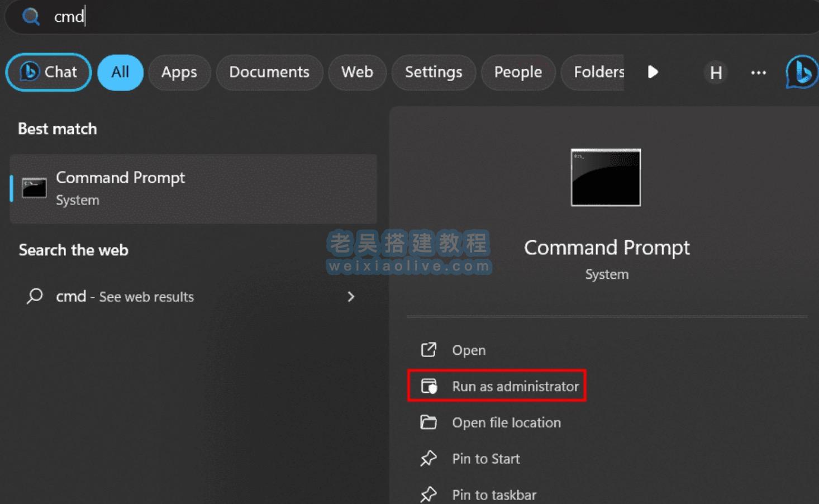The height and width of the screenshot is (504, 819).
Task: Select the Folders search filter
Action: pyautogui.click(x=599, y=72)
